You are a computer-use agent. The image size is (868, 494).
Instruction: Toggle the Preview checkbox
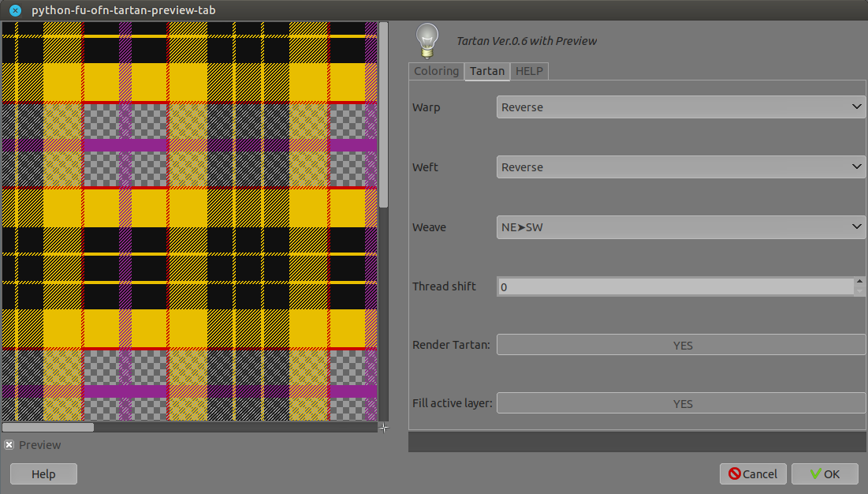9,445
